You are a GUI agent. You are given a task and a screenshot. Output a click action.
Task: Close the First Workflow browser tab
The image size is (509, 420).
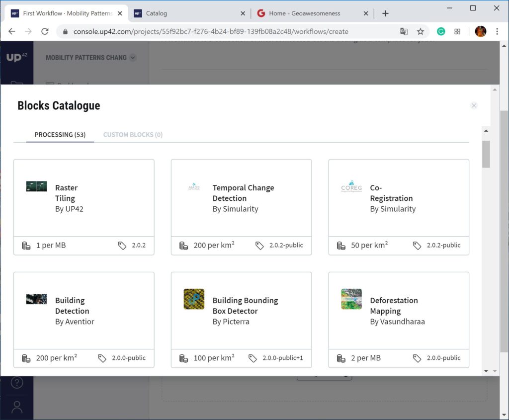pyautogui.click(x=120, y=13)
